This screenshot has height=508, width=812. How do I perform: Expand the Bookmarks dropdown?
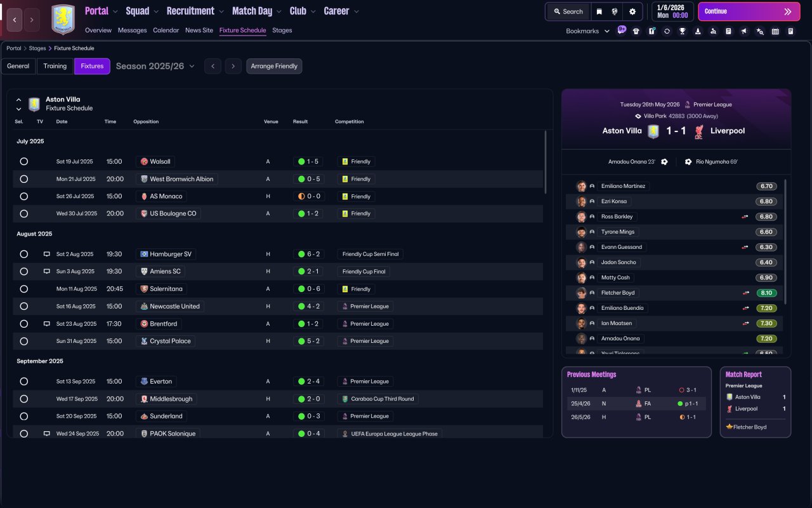point(587,31)
